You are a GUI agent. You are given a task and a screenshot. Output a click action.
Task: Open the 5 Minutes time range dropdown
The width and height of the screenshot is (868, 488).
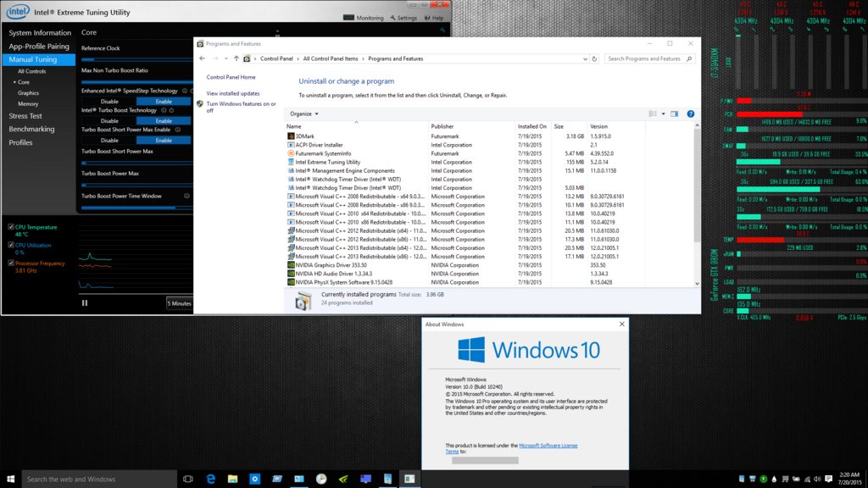pos(180,303)
